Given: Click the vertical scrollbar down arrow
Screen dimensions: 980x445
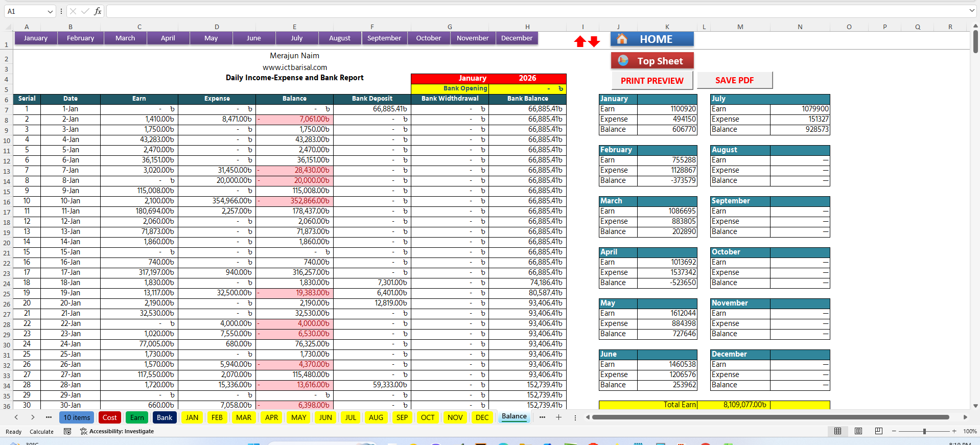Looking at the screenshot, I should [975, 406].
